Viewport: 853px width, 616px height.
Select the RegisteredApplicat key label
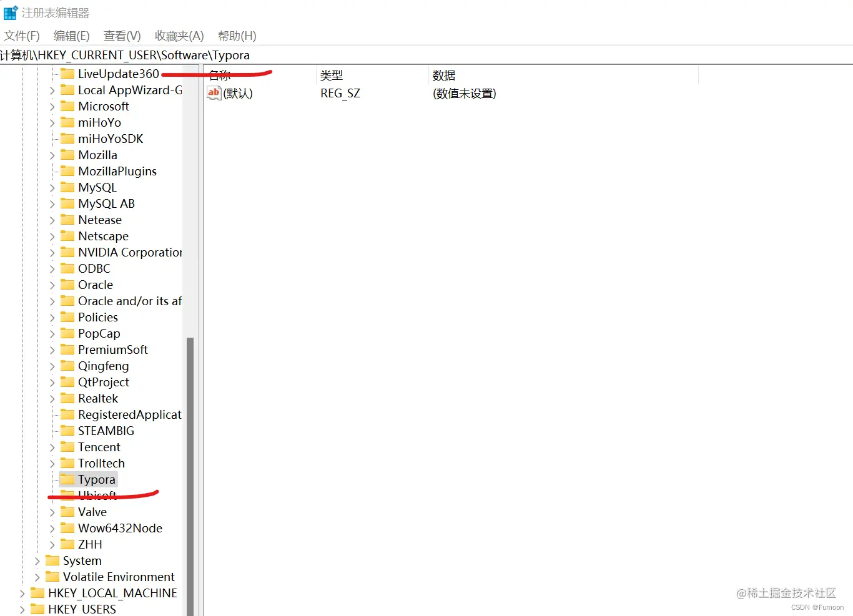130,414
